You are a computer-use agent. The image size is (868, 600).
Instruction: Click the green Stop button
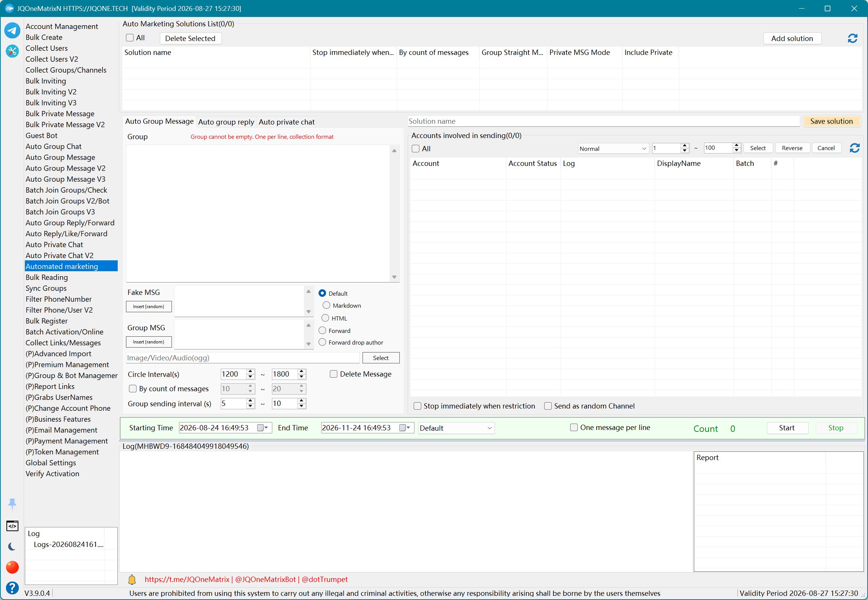coord(836,428)
